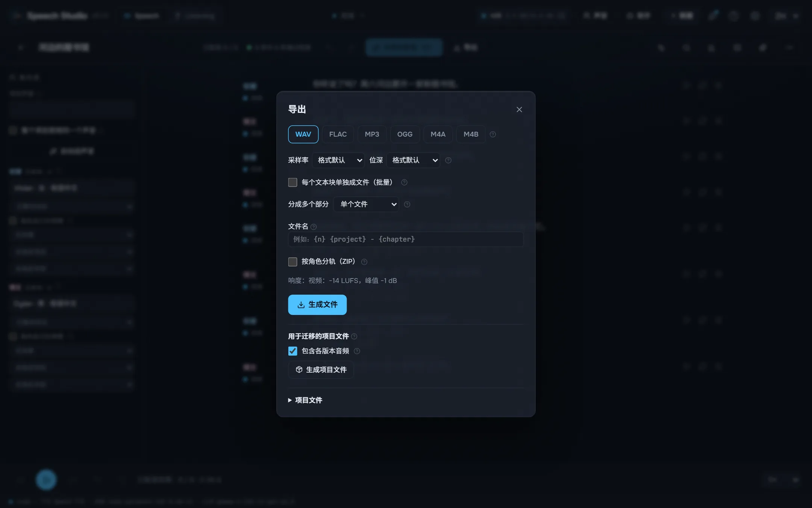Show help for 每个文本块单独成文件 option
The height and width of the screenshot is (508, 812).
(x=404, y=183)
